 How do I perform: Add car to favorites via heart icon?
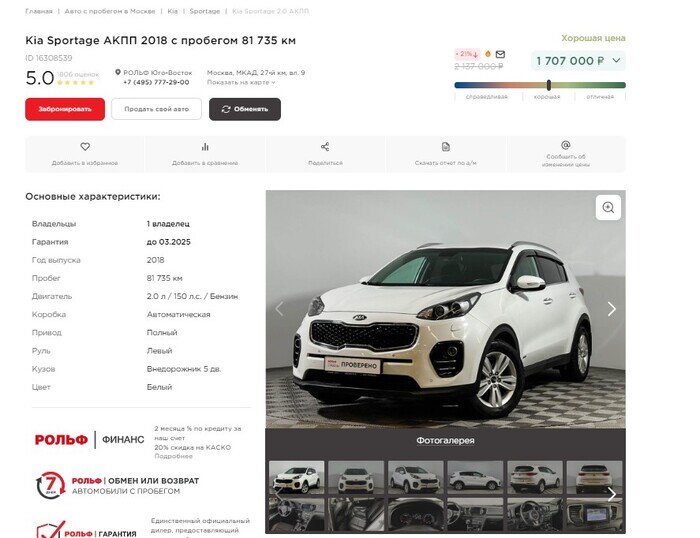[x=85, y=146]
